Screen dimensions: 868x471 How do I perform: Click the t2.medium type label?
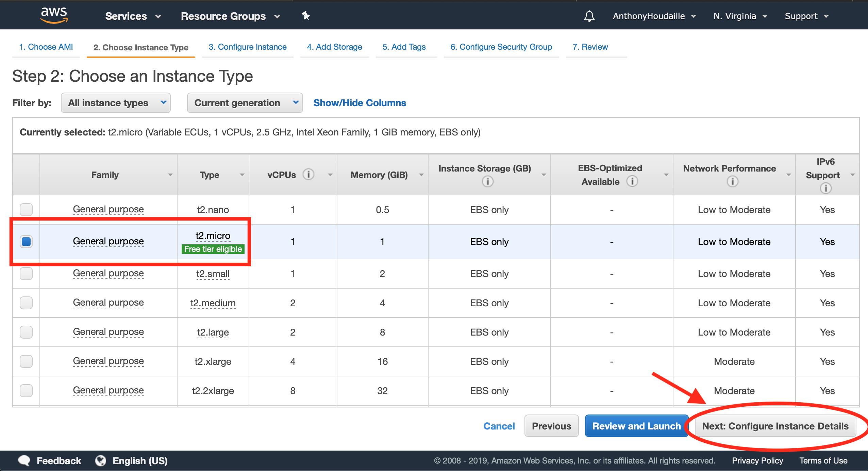213,303
